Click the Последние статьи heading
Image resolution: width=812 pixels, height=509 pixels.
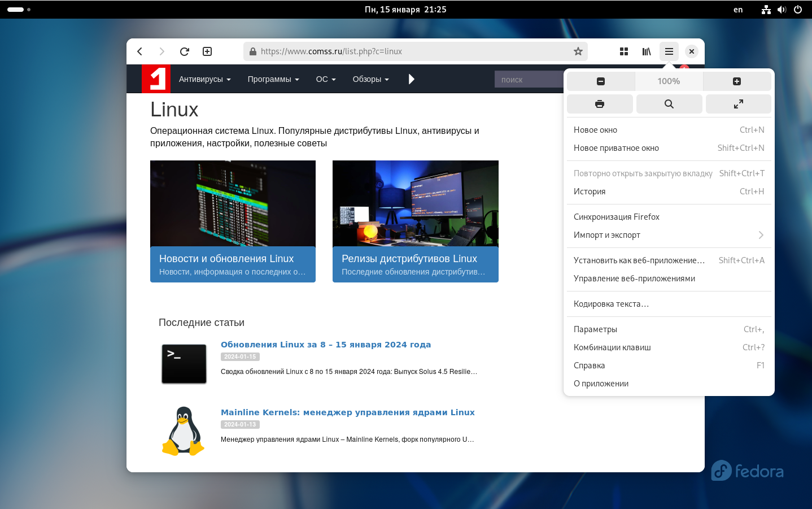(202, 323)
